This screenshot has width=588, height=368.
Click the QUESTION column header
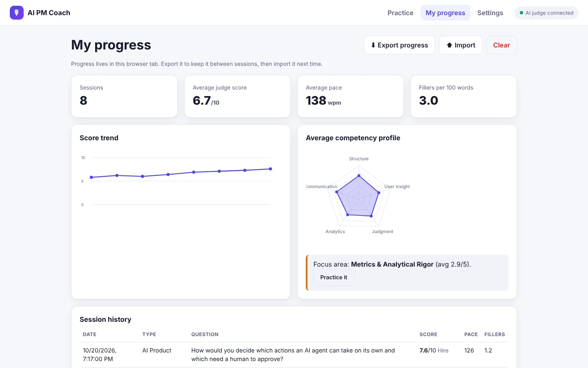coord(205,334)
